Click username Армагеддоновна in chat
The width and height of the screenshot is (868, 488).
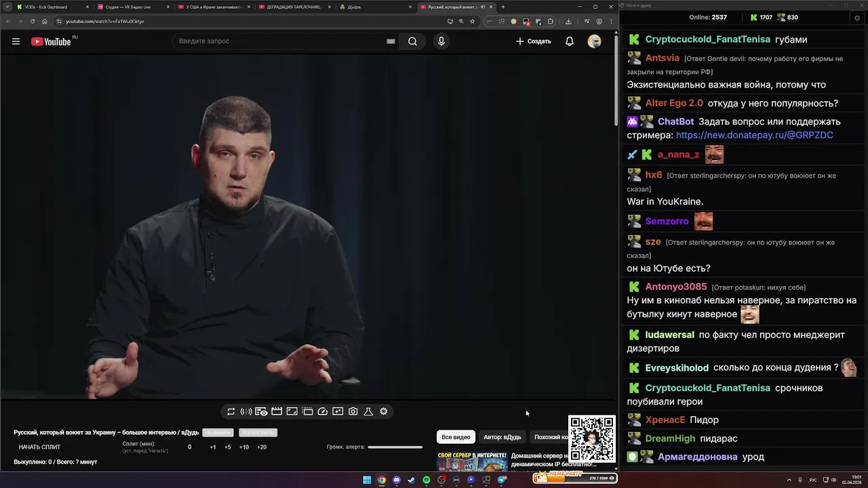[x=698, y=457]
